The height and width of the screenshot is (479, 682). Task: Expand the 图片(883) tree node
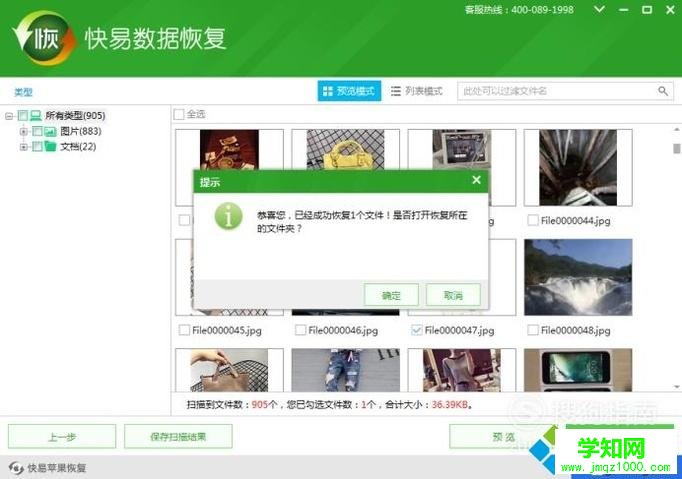24,131
